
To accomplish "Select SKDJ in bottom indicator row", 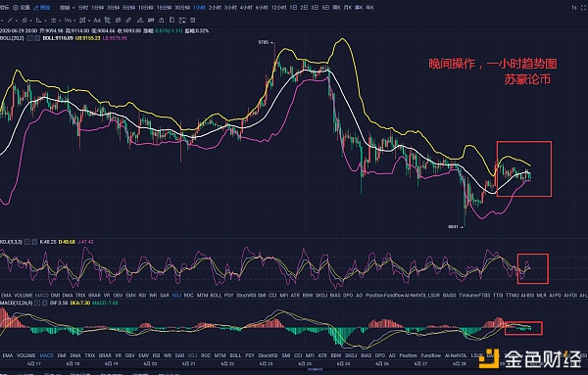I will [351, 355].
